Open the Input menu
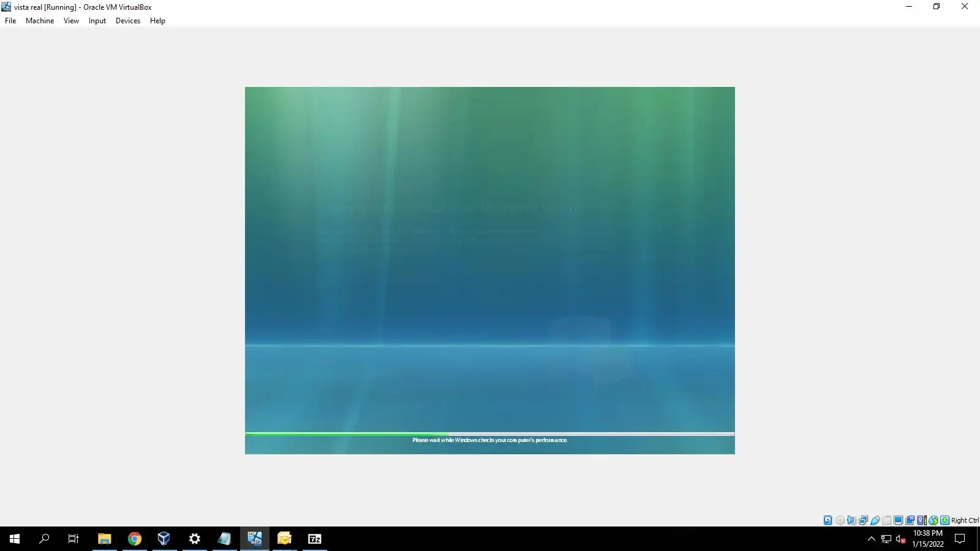Screen dimensions: 980x551 (x=97, y=21)
